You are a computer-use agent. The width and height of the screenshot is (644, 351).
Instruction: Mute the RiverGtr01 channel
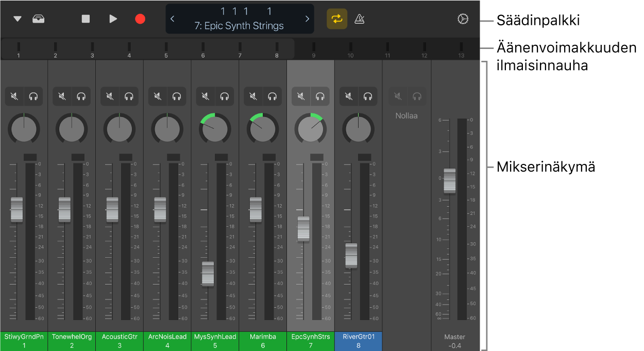point(349,96)
